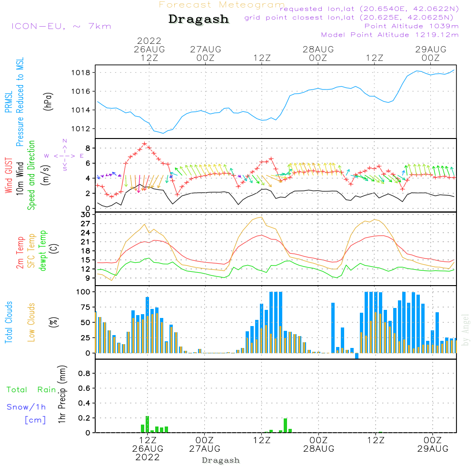Click the 'Wind GUST' axis label
This screenshot has height=476, width=476.
9,175
